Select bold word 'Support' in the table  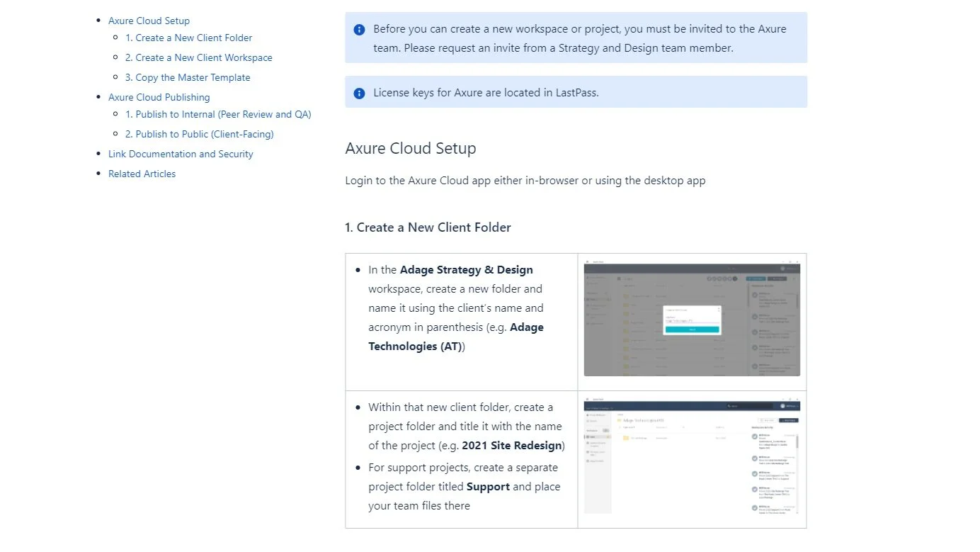click(488, 487)
